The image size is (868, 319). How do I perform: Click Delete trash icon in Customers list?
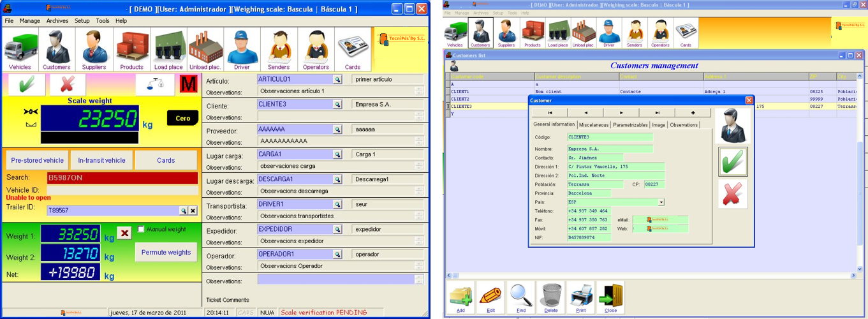551,298
